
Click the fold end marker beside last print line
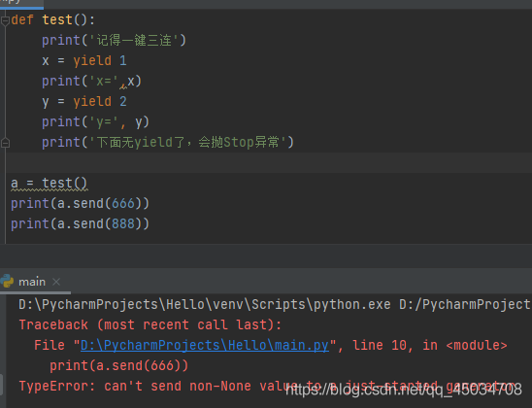pos(5,143)
